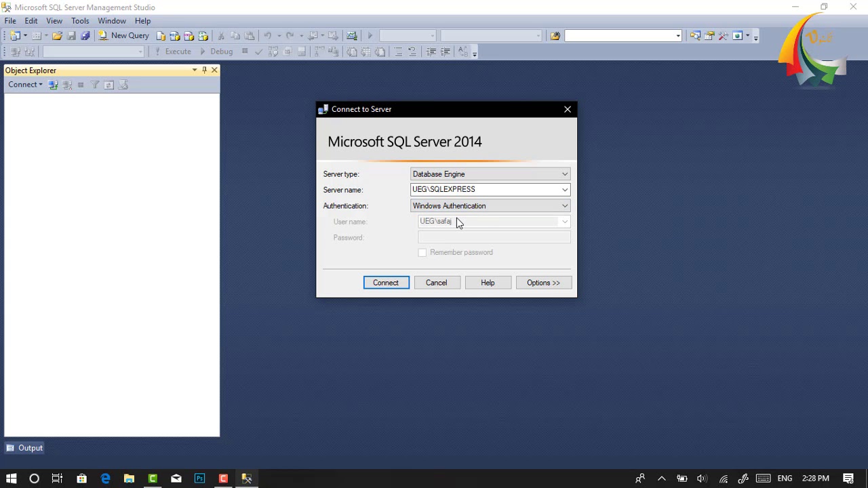The image size is (868, 488).
Task: Click the Help button in dialog
Action: pyautogui.click(x=488, y=283)
